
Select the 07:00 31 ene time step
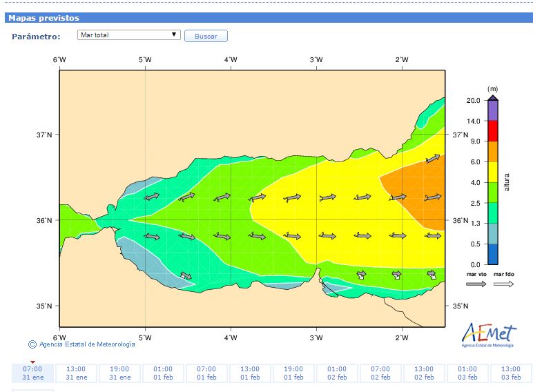[32, 373]
